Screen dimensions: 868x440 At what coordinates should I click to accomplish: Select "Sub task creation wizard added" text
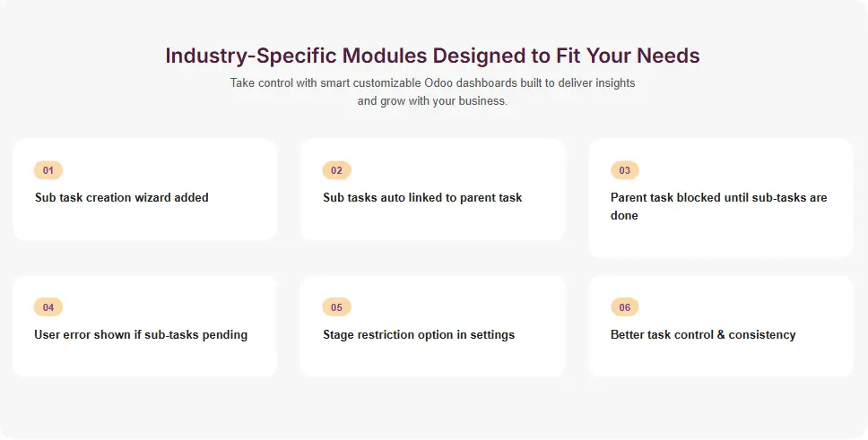121,197
